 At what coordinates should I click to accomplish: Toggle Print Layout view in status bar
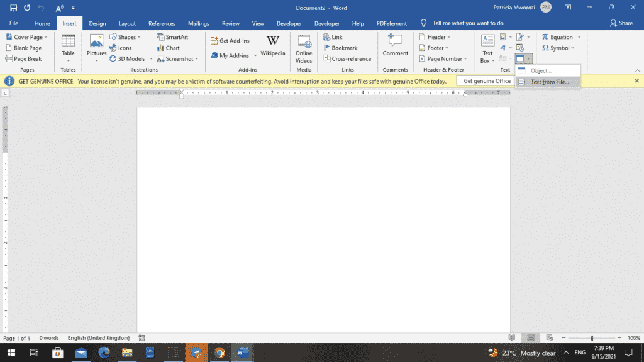tap(531, 338)
